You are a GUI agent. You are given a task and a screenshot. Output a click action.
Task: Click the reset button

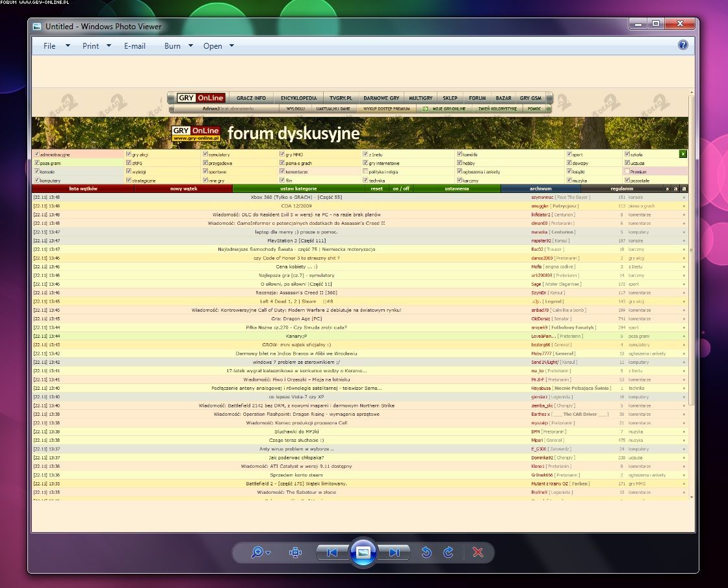click(x=377, y=188)
